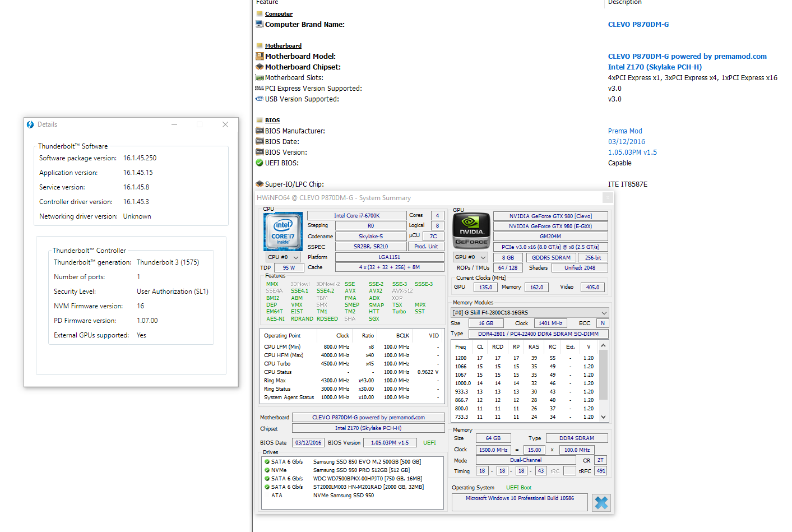Click green status icon for NVMe drive
The width and height of the screenshot is (792, 532).
267,470
